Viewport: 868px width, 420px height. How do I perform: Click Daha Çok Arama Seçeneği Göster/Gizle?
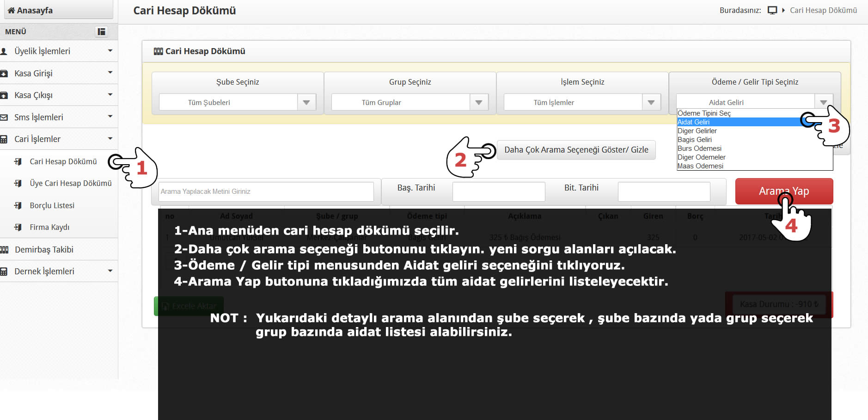click(576, 150)
